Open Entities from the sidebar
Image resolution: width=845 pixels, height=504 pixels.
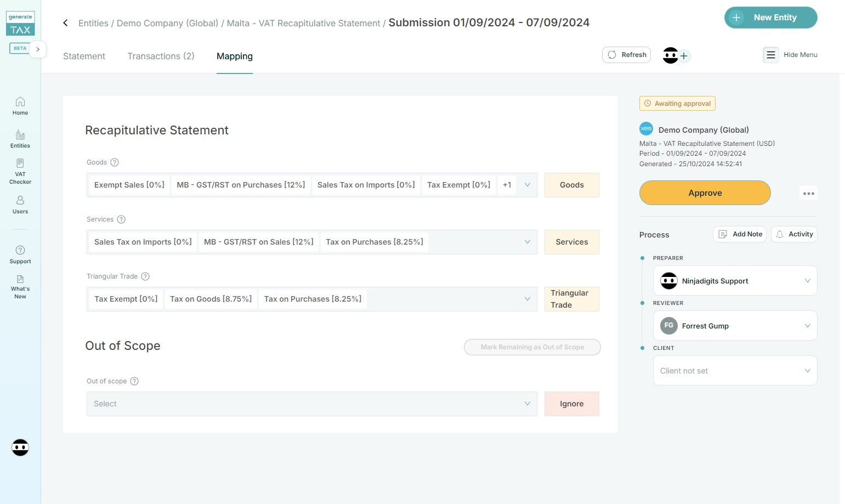pyautogui.click(x=20, y=139)
